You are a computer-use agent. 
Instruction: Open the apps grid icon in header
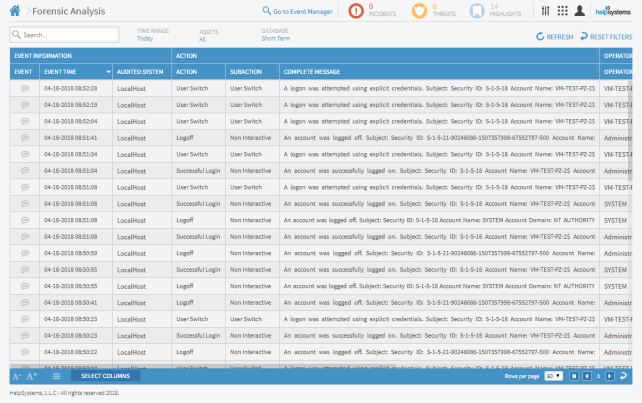(562, 11)
